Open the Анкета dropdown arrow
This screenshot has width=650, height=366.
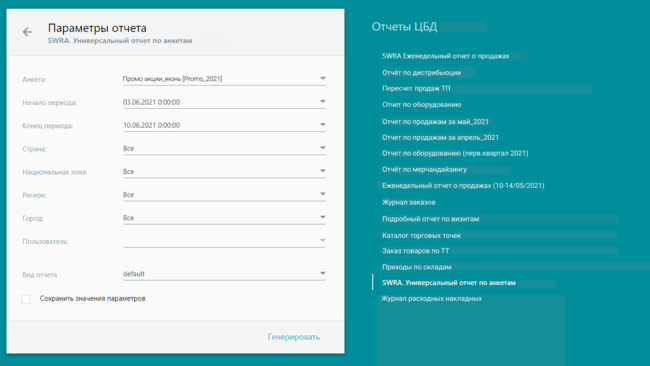[323, 78]
